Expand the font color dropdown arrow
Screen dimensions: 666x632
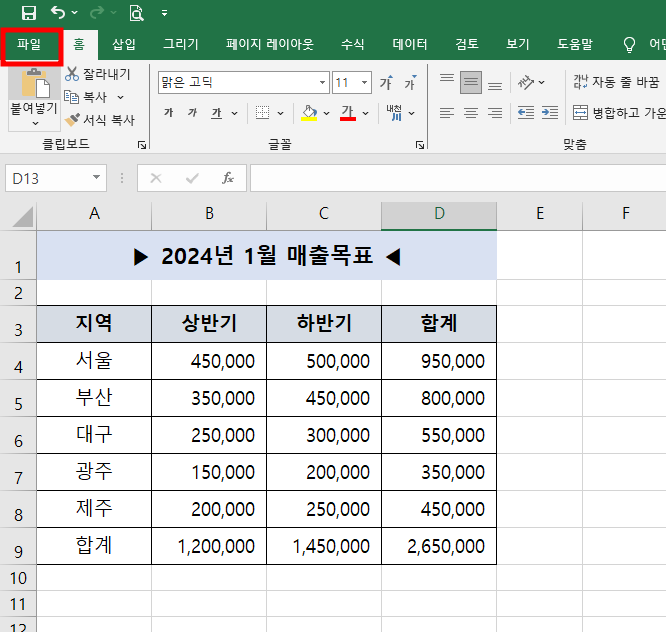pyautogui.click(x=366, y=113)
